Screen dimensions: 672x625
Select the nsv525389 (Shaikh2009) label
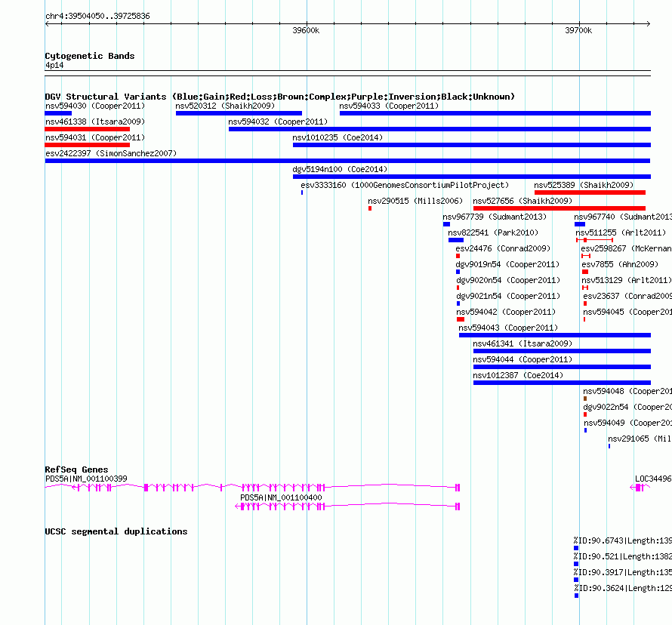point(584,185)
